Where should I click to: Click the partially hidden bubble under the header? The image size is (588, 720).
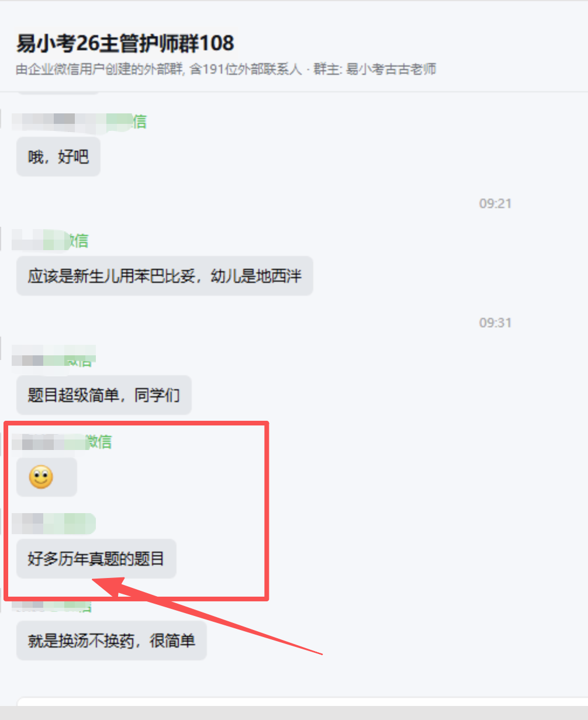tap(58, 93)
